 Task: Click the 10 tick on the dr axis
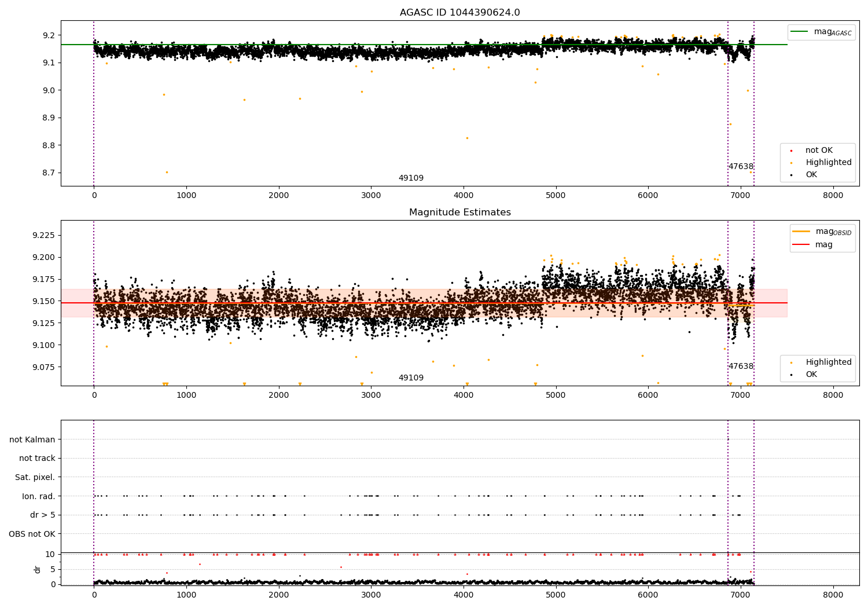(x=50, y=555)
